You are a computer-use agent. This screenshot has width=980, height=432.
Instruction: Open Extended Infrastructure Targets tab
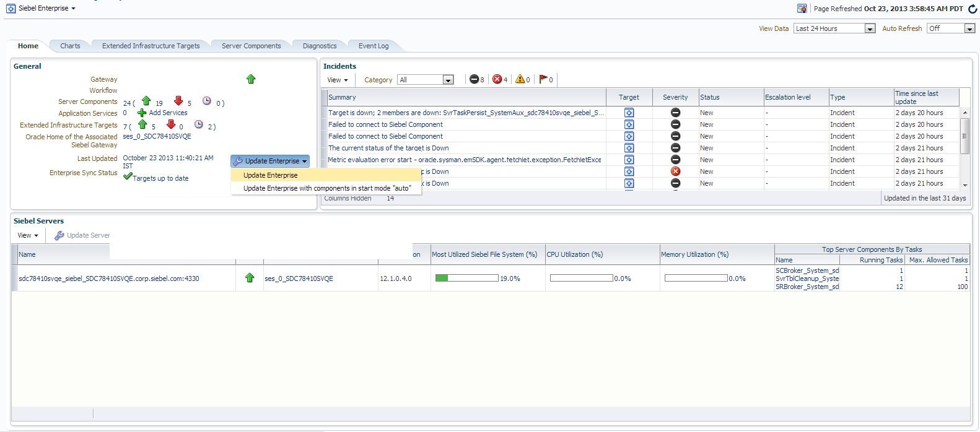click(151, 46)
